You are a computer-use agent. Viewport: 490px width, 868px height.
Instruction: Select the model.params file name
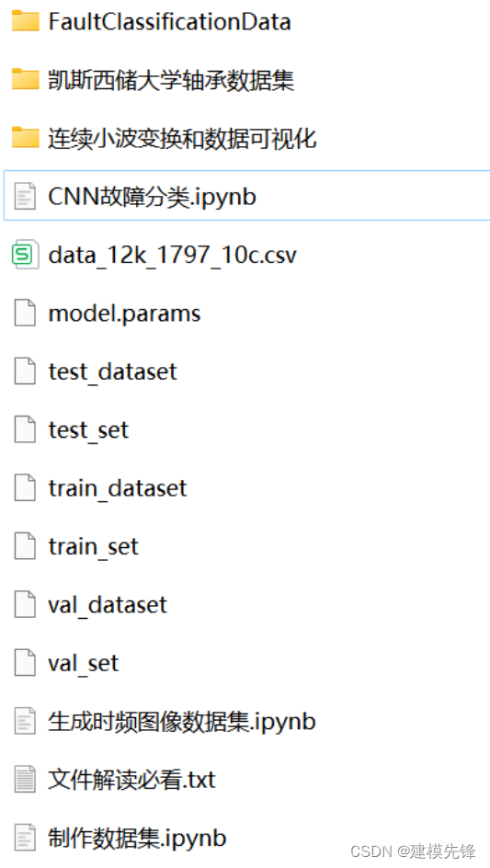(125, 314)
